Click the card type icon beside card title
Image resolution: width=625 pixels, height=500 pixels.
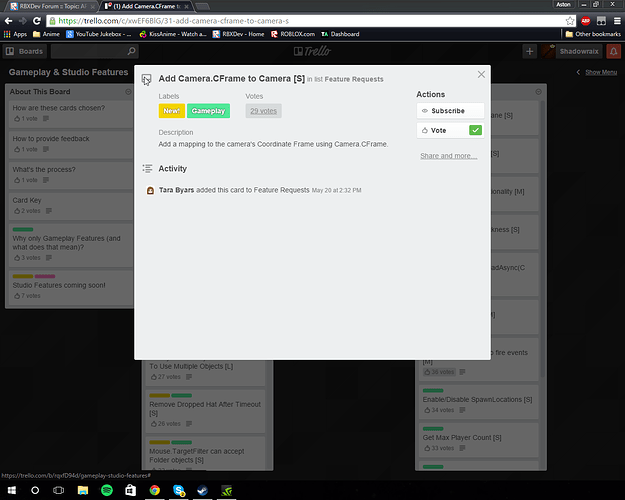pos(146,79)
